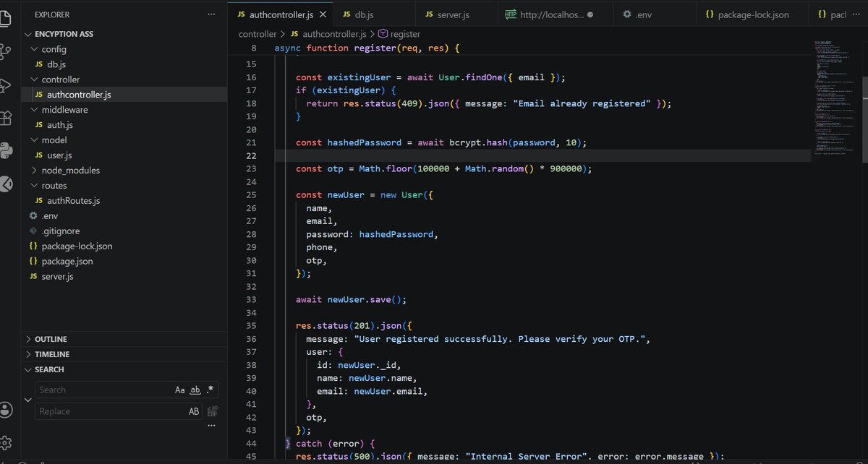
Task: Open the Accounts icon
Action: point(6,410)
